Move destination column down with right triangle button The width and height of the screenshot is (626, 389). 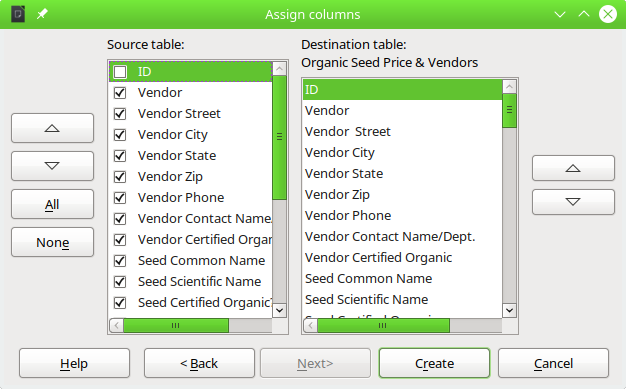click(573, 202)
